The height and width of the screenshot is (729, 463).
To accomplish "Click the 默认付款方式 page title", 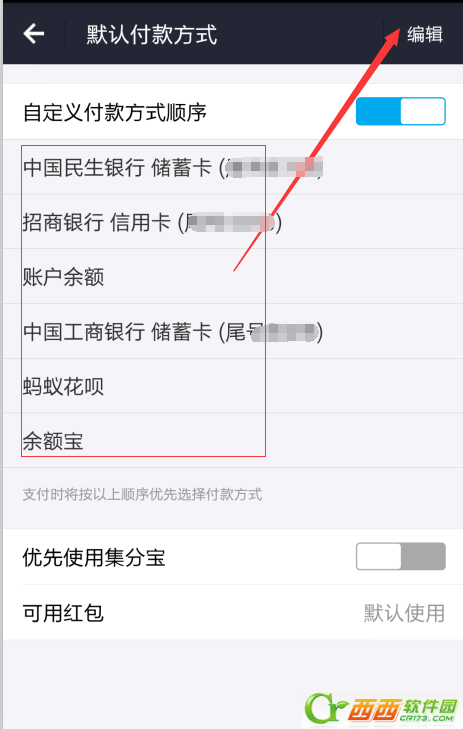I will coord(152,34).
